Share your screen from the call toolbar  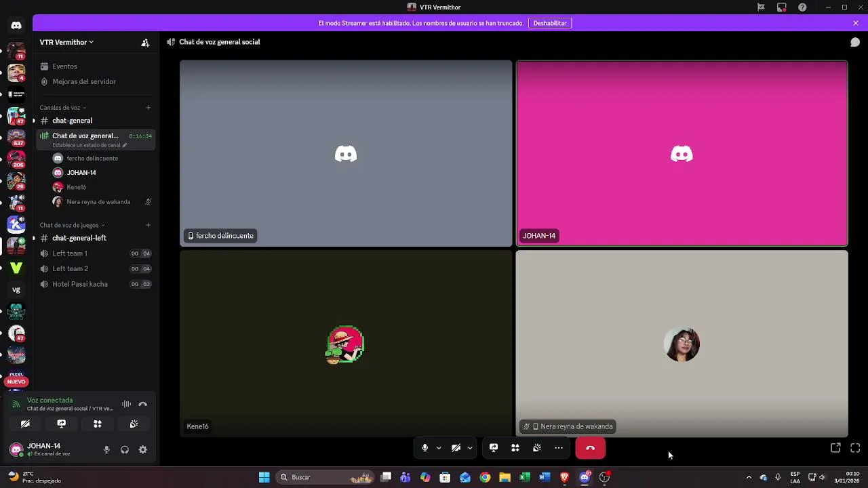click(x=494, y=448)
